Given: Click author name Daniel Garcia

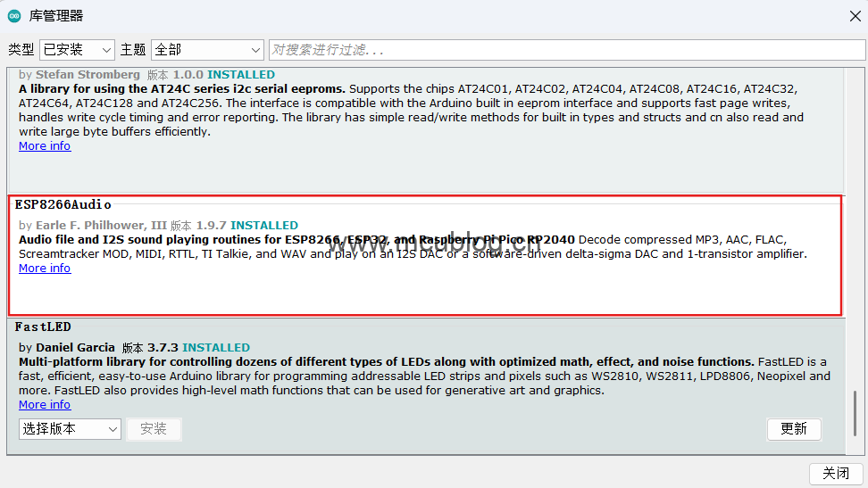Looking at the screenshot, I should (75, 348).
